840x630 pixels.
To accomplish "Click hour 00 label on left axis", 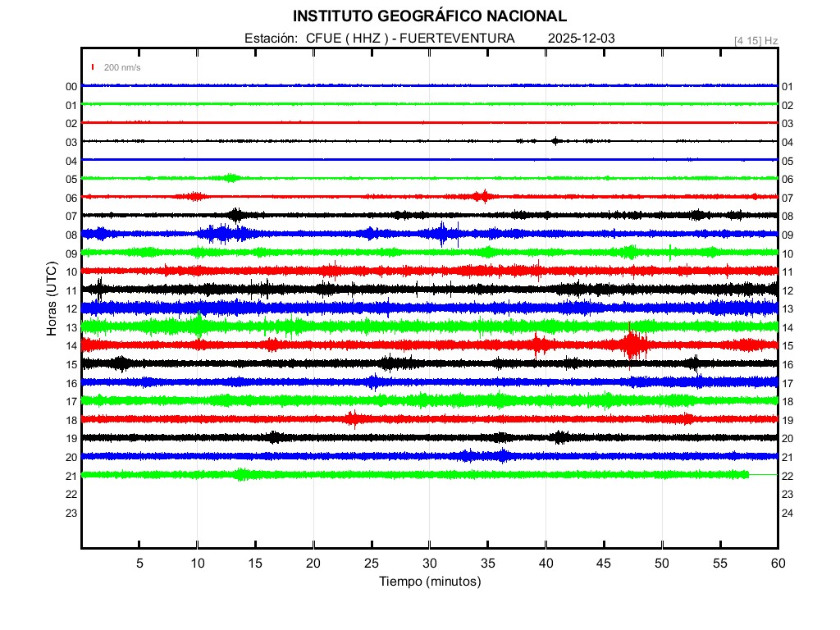I will tap(71, 87).
